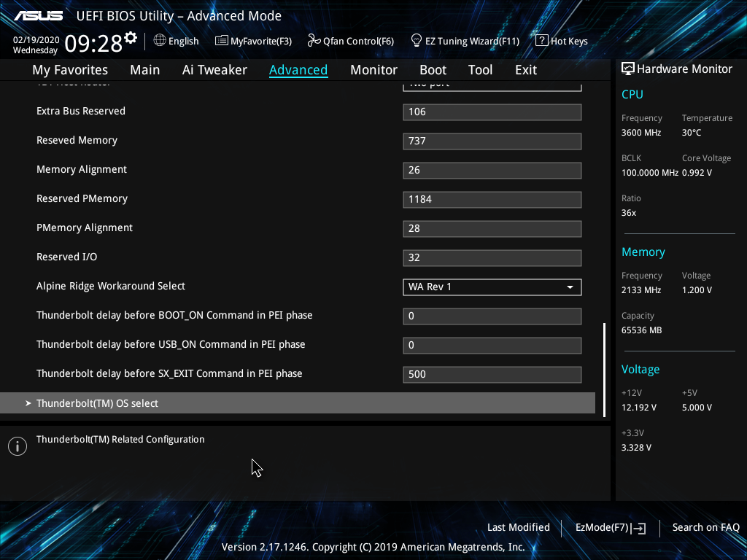This screenshot has height=560, width=747.
Task: Switch to EzMode(F7)
Action: 611,528
